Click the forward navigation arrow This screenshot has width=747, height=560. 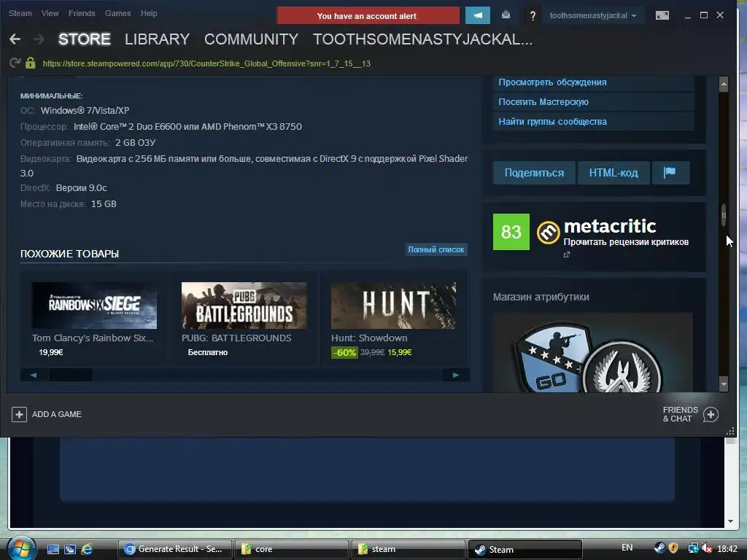(x=39, y=39)
